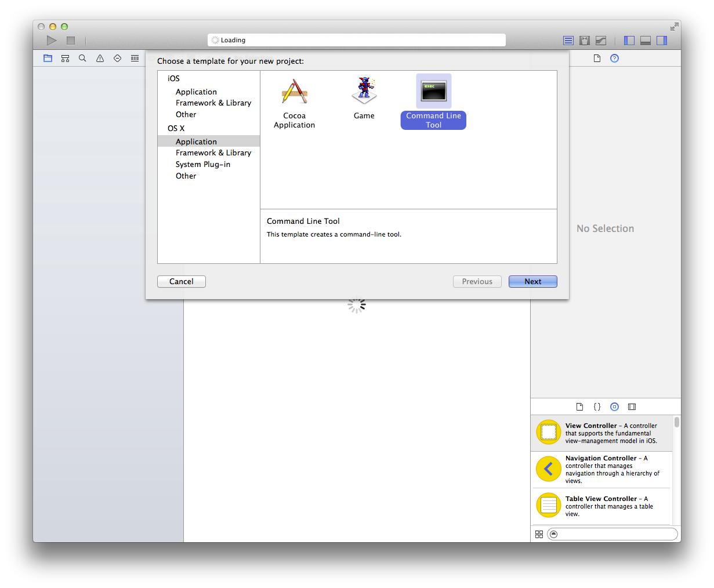Click the OS X category header
The height and width of the screenshot is (588, 714).
[x=176, y=128]
